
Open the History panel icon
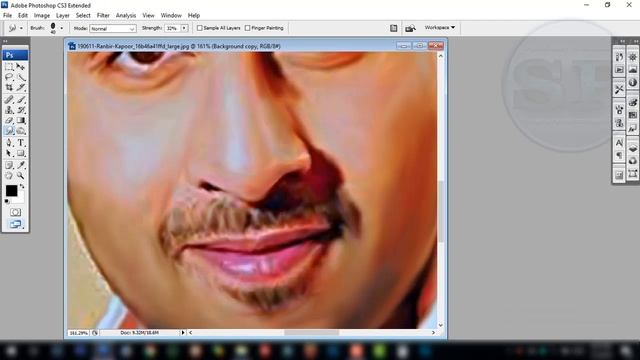pos(619,58)
